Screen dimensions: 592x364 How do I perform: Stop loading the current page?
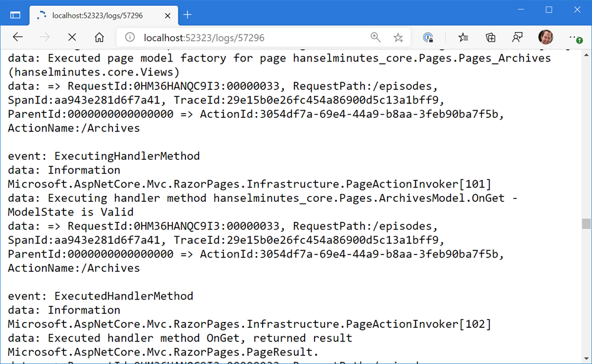click(72, 37)
